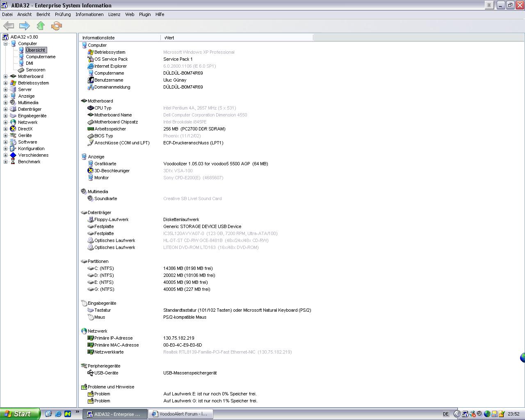The width and height of the screenshot is (525, 420).
Task: Select the 130.75.182.219 IP address value
Action: point(179,338)
